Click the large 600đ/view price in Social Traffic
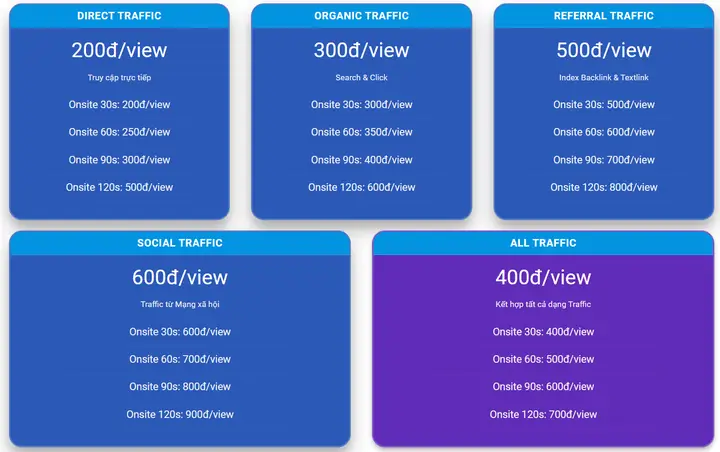 180,277
